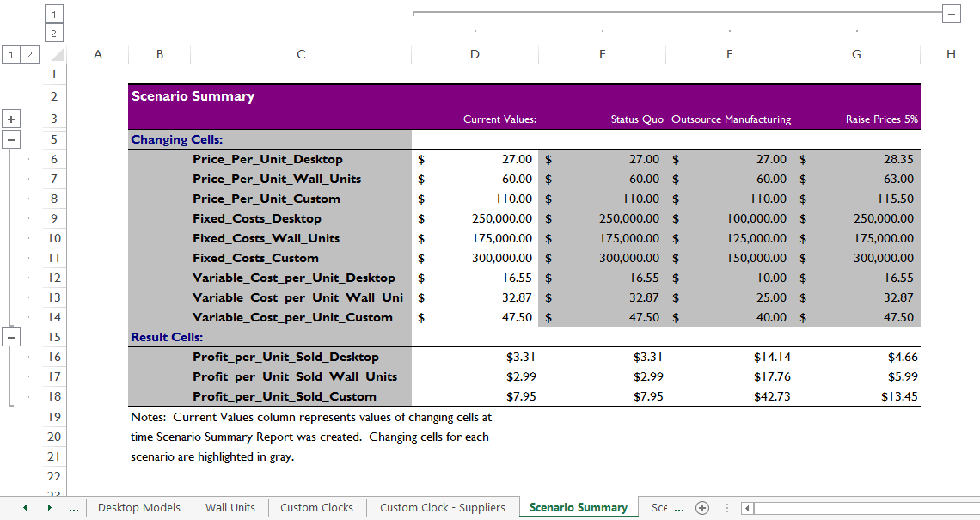
Task: Click the right sheet navigation arrow
Action: click(48, 508)
